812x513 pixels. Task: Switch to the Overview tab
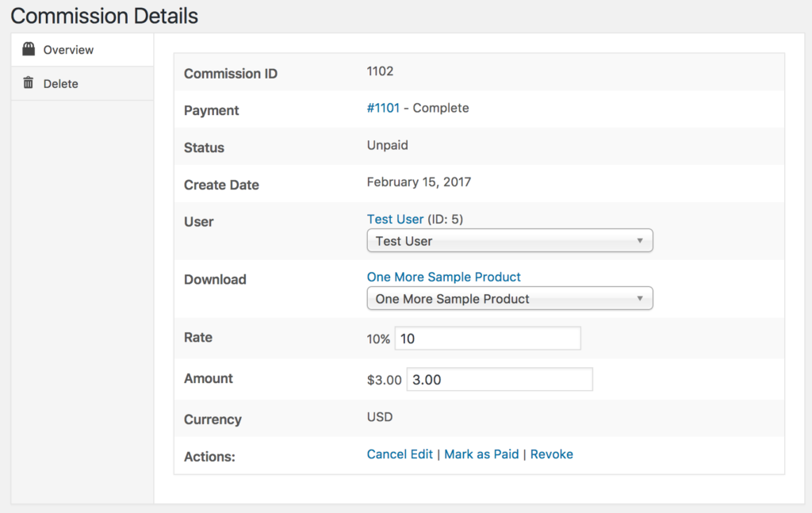coord(82,50)
